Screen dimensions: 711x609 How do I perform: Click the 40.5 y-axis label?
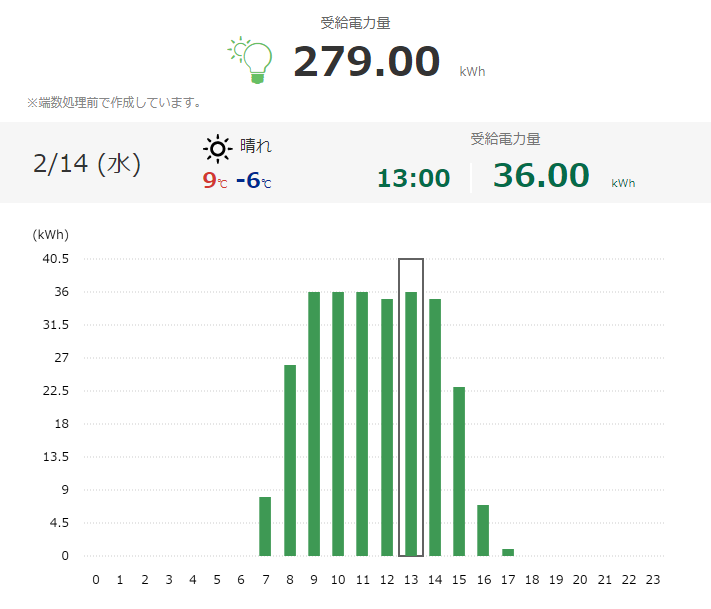pyautogui.click(x=55, y=259)
